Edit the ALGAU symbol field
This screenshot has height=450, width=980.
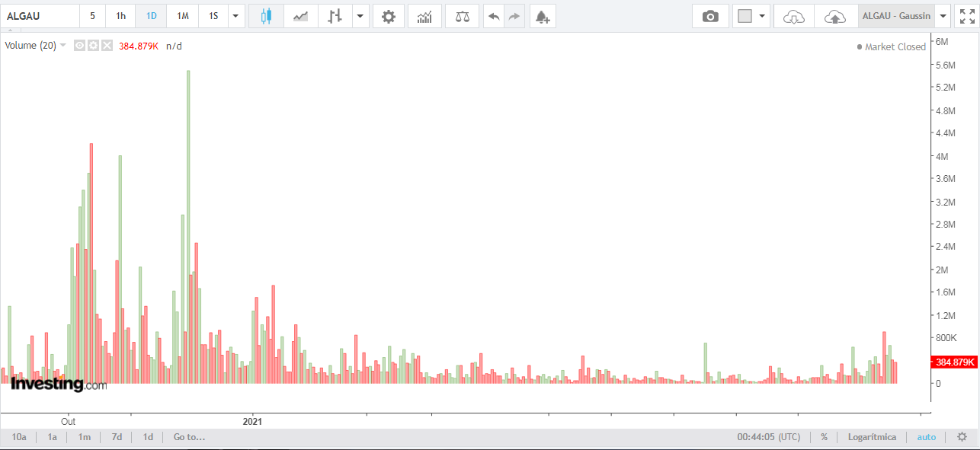tap(40, 16)
